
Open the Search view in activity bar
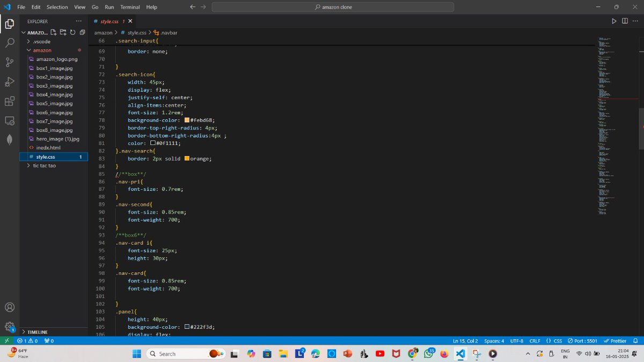pos(10,43)
